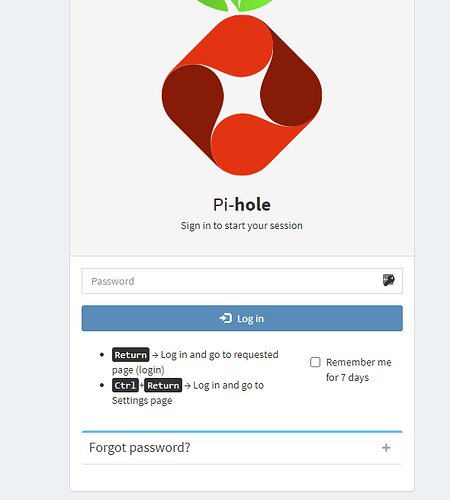
Task: Focus the Password input field
Action: click(242, 281)
